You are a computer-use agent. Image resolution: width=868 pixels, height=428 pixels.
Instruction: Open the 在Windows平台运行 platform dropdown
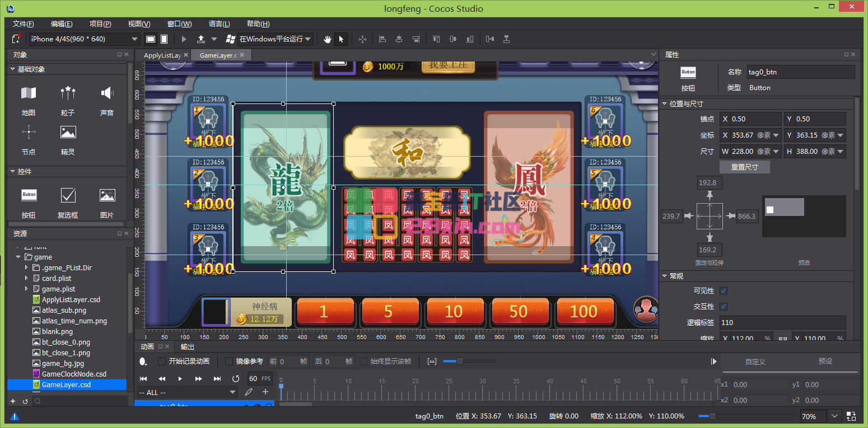click(x=269, y=39)
